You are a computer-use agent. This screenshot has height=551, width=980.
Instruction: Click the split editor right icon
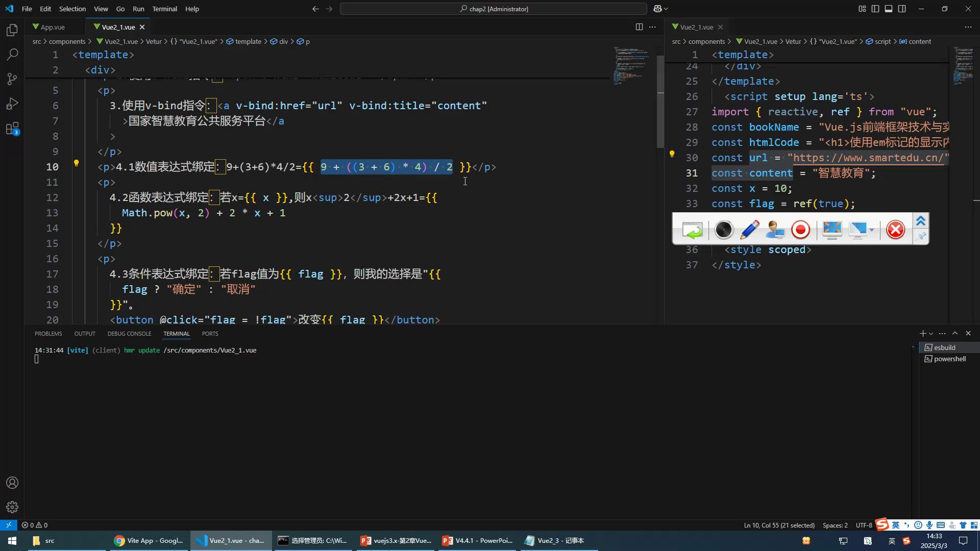pyautogui.click(x=639, y=27)
